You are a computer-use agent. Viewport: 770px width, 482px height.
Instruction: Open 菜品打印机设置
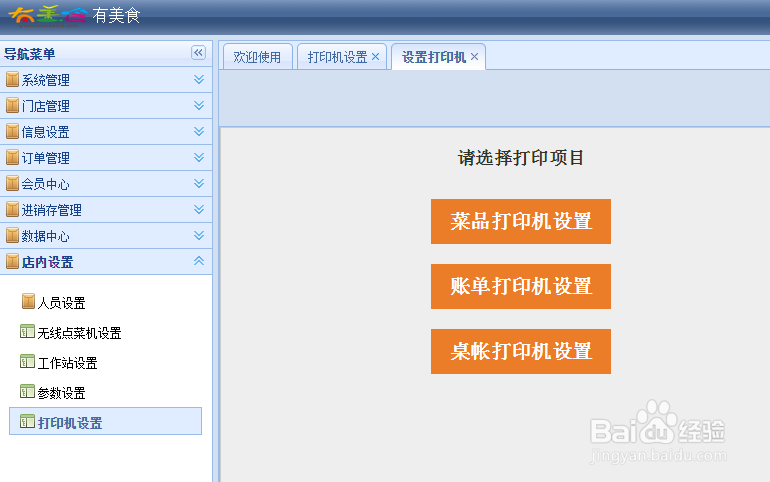(x=521, y=221)
